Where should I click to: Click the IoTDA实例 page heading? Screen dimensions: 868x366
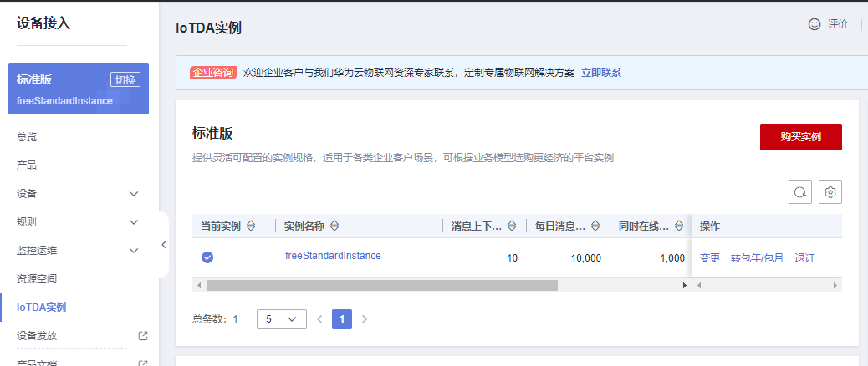tap(208, 28)
